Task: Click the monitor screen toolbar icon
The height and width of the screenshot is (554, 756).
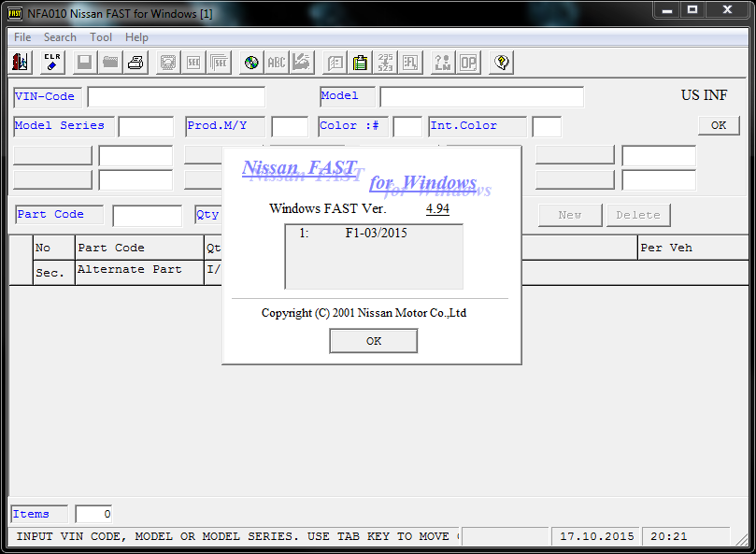Action: (x=168, y=63)
